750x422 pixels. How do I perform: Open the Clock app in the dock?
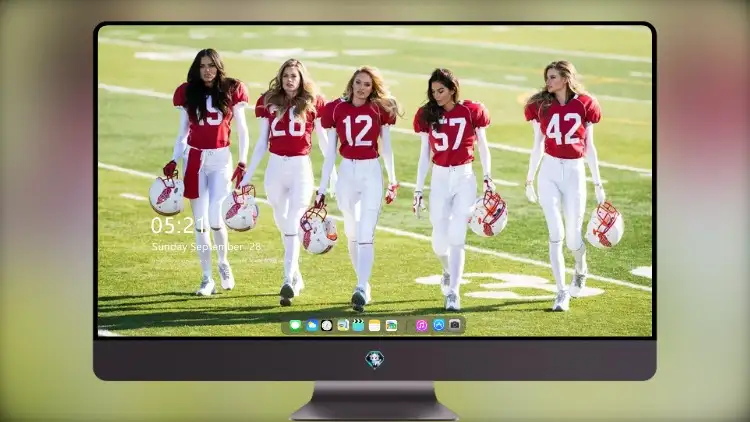coord(327,325)
